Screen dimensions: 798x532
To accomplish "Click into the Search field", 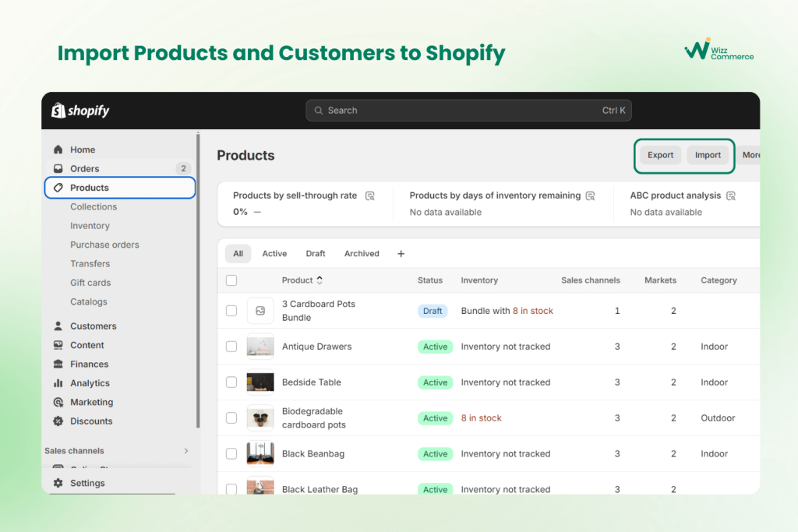I will point(468,111).
